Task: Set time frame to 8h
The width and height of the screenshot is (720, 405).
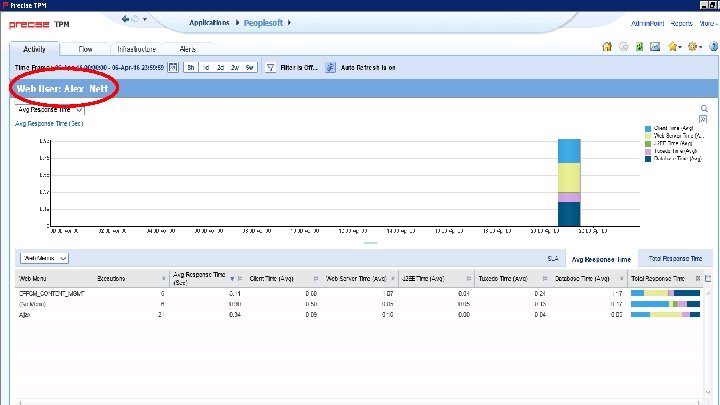Action: point(191,68)
